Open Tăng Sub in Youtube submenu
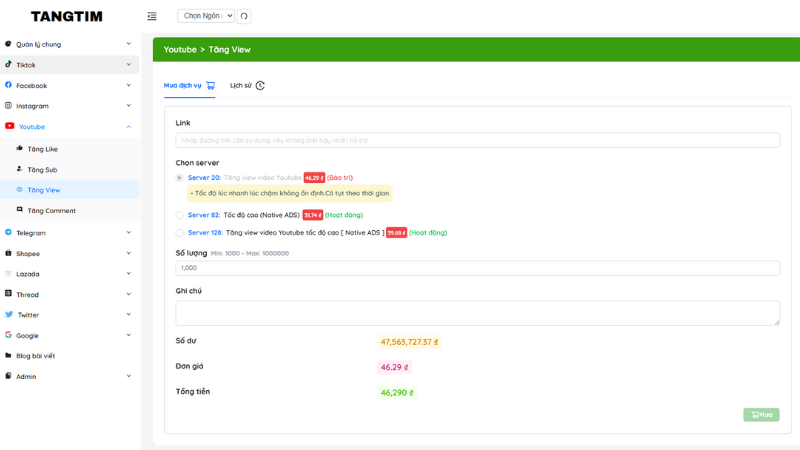The image size is (800, 450). coord(42,170)
